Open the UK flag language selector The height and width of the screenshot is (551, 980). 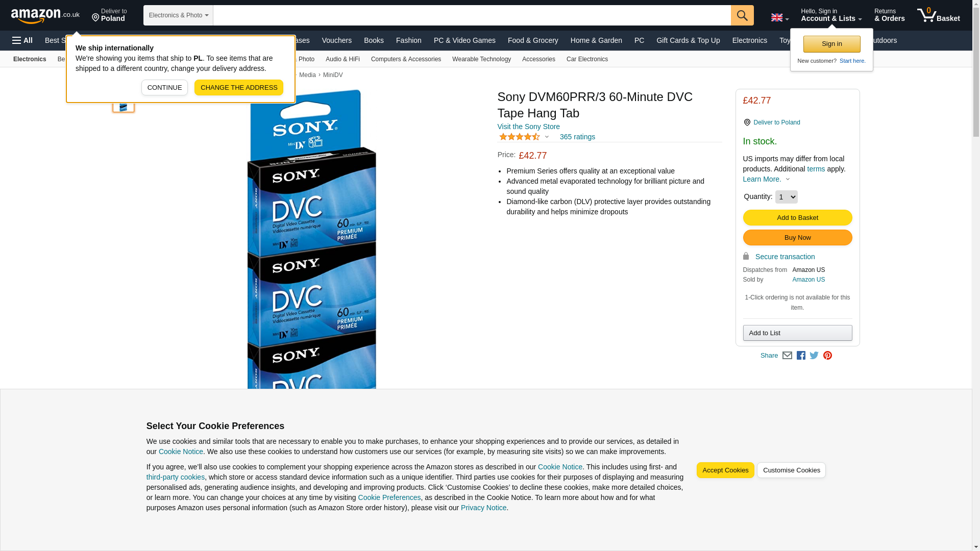coord(780,17)
